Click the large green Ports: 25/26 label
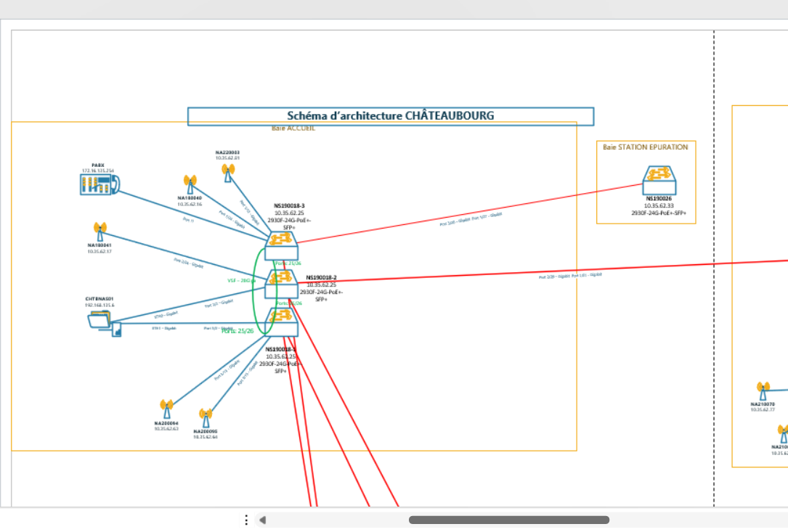 (237, 331)
